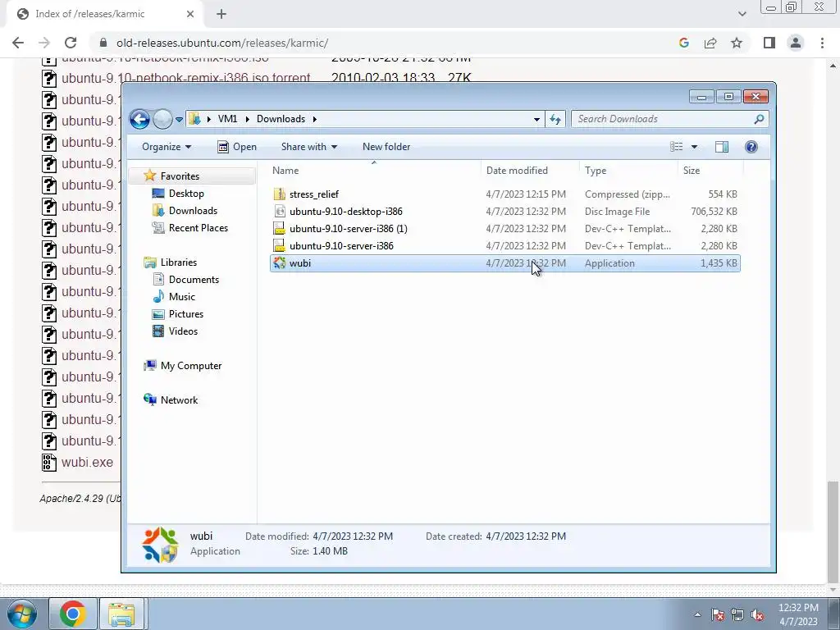Click Chrome address bar URL
The image size is (840, 630).
(222, 43)
